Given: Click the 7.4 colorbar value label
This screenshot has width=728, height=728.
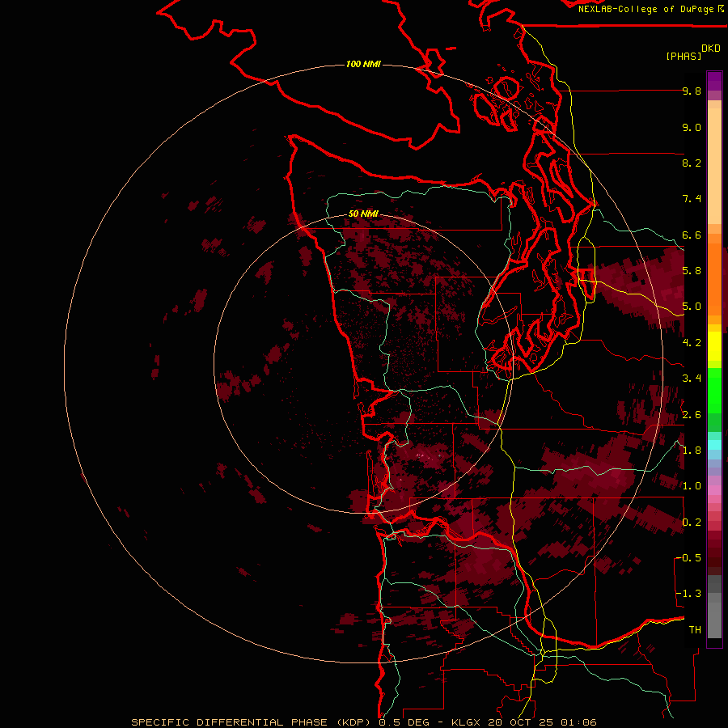Looking at the screenshot, I should [x=692, y=199].
